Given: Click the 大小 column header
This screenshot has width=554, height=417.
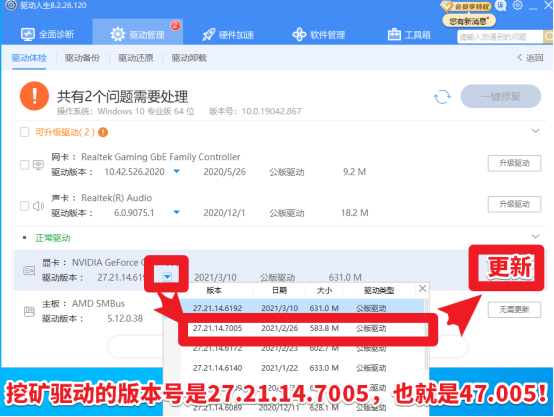Looking at the screenshot, I should click(324, 290).
